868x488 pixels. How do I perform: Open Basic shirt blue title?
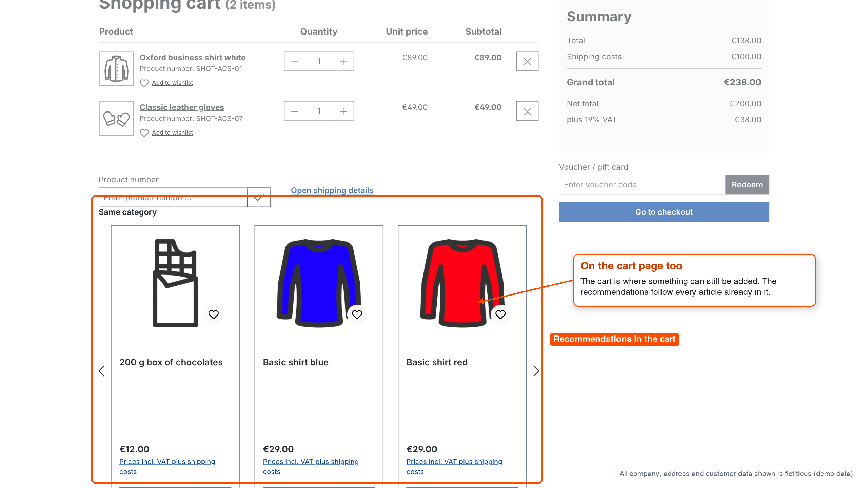tap(296, 362)
